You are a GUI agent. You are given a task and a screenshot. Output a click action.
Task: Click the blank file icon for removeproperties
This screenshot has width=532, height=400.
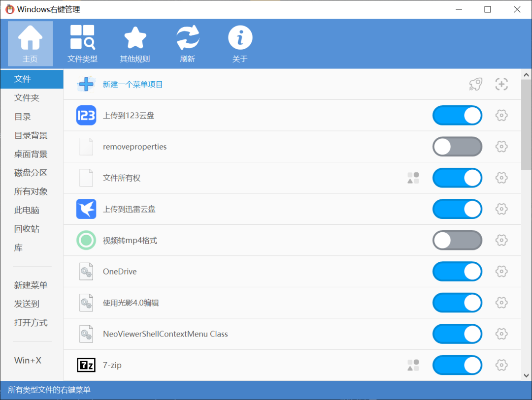point(86,147)
